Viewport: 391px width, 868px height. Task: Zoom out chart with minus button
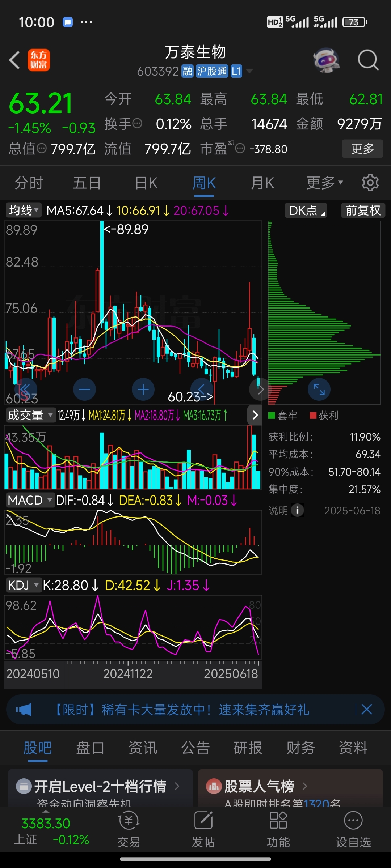[x=84, y=390]
